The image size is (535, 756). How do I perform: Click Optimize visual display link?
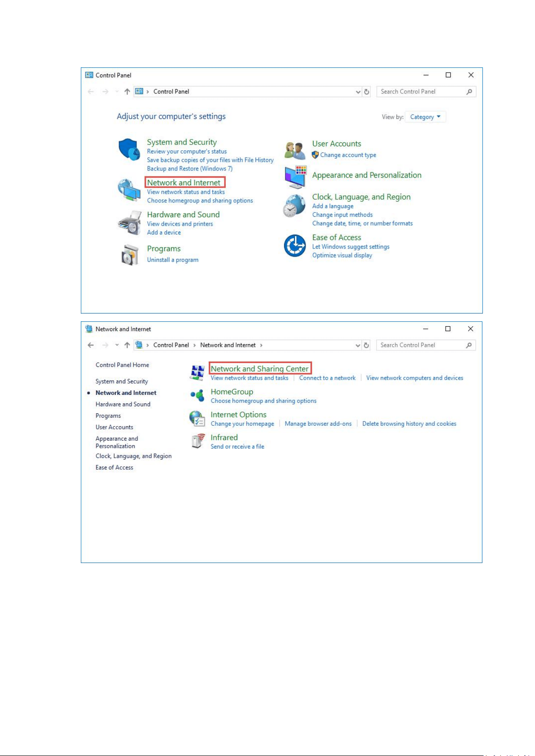click(342, 255)
